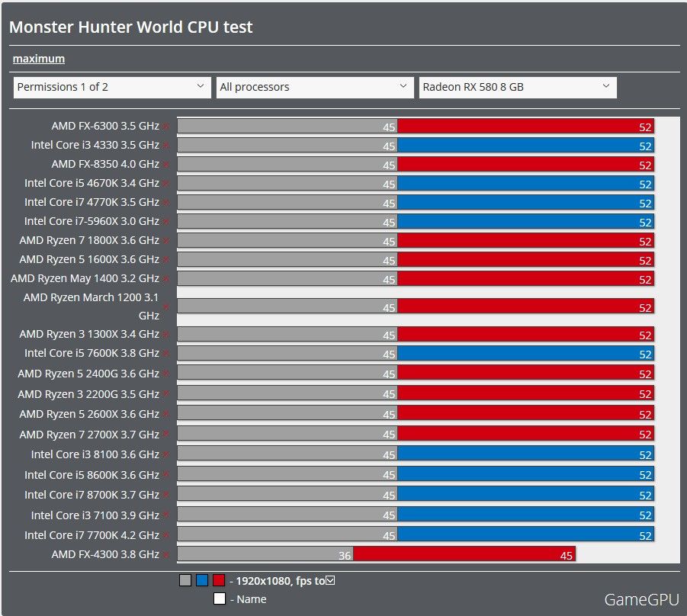Remove AMD Ryzen 5 2400G with red X
This screenshot has width=687, height=616.
[166, 374]
